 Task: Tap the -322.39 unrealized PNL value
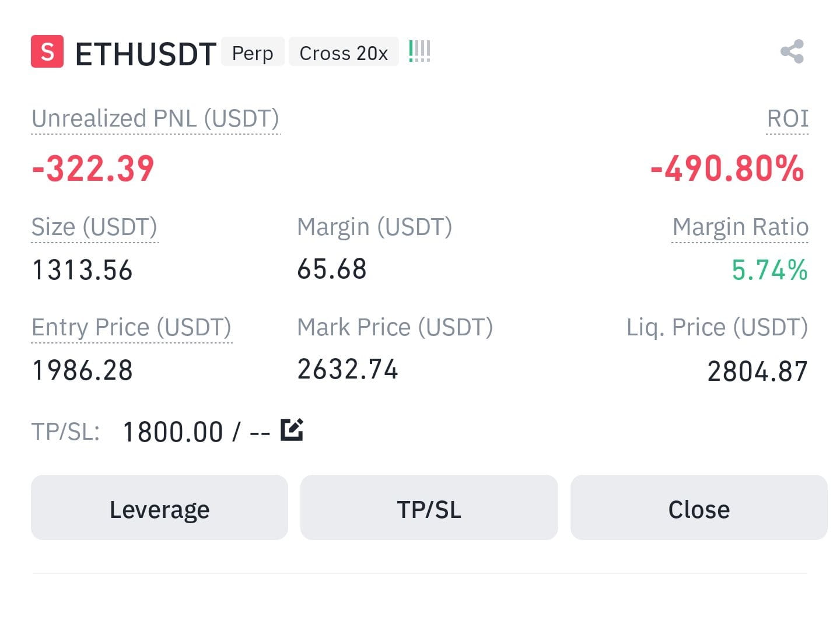click(x=93, y=169)
